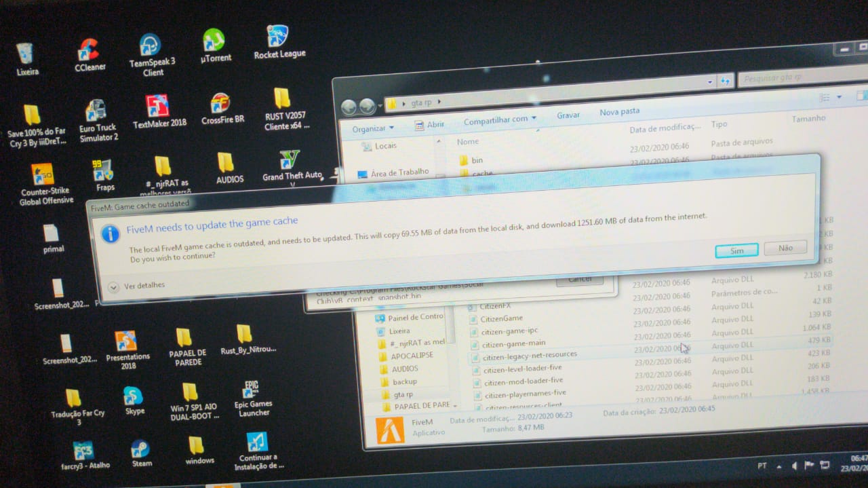Screen dimensions: 868x488
Task: Open Win 7 SP1 AIO DUAL-BOOT folder
Action: [x=194, y=402]
